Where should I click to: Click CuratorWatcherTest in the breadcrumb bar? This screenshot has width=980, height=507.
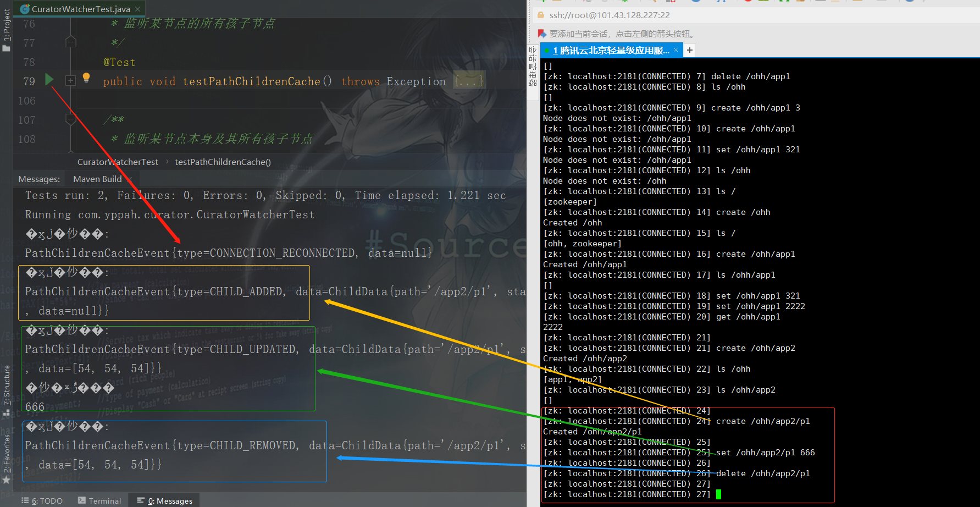[118, 162]
